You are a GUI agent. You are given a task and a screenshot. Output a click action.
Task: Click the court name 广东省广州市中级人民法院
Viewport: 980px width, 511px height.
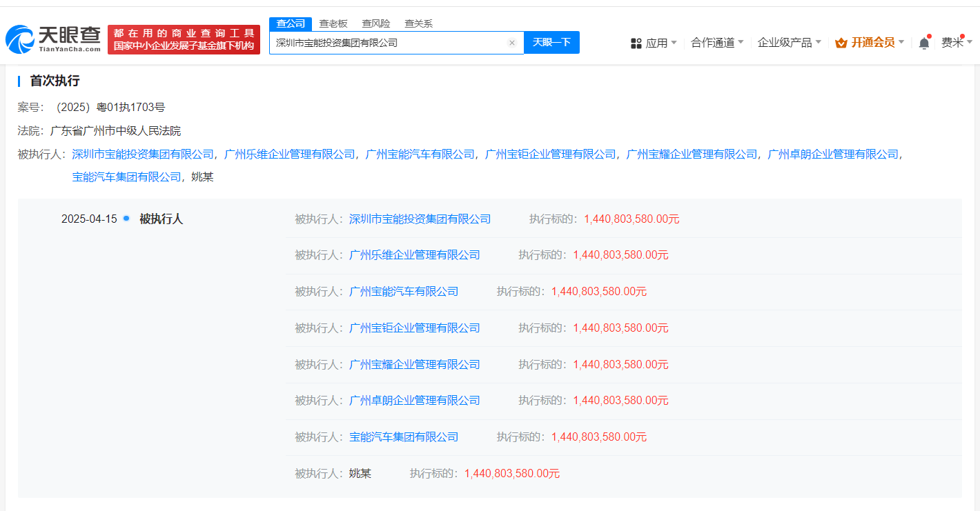click(x=115, y=131)
